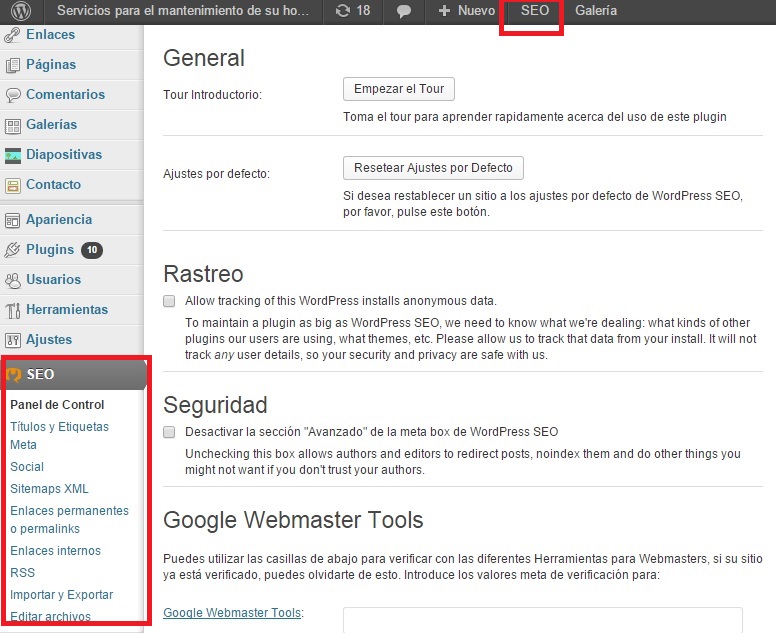The image size is (776, 633).
Task: Open Galería in the admin bar
Action: (596, 11)
